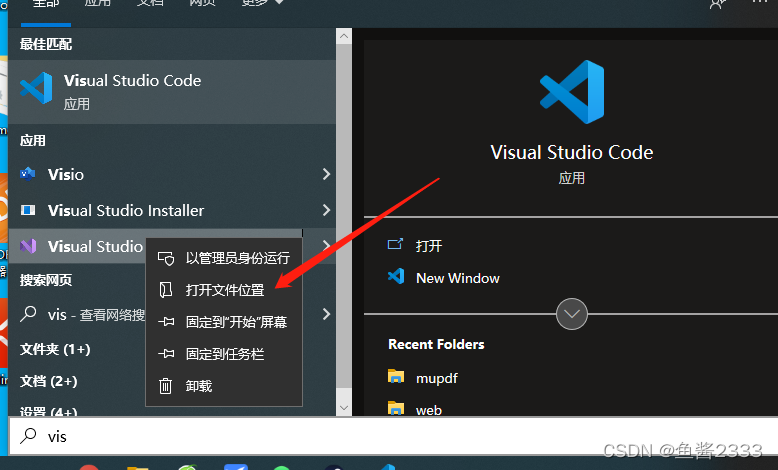This screenshot has height=470, width=778.
Task: Choose Uninstall (卸载) in context menu
Action: 224,386
